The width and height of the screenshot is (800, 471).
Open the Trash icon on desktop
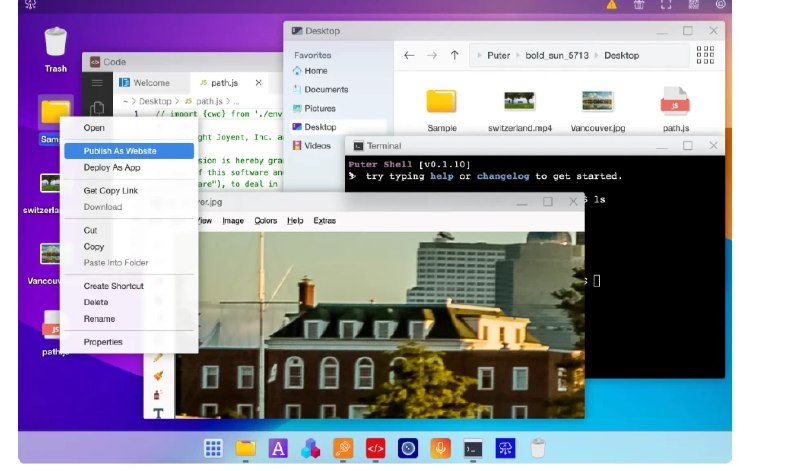(x=55, y=43)
